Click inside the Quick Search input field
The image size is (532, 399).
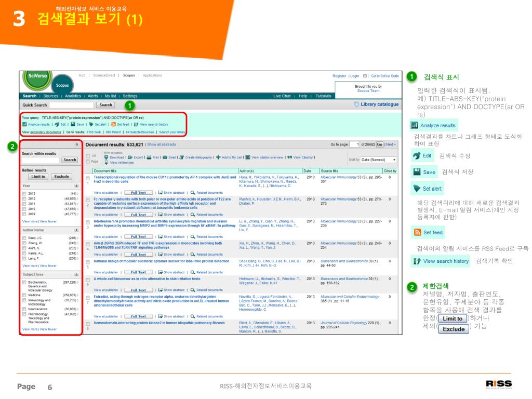[x=71, y=105]
